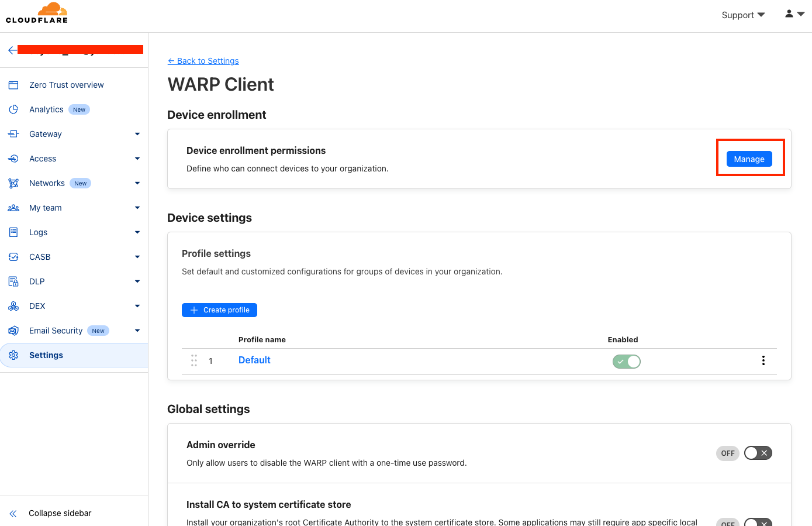Follow the Back to Settings link
Viewport: 812px width, 526px height.
tap(203, 60)
